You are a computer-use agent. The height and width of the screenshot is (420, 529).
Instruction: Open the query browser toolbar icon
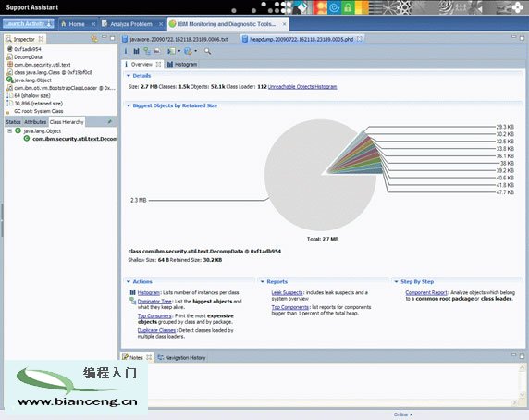[x=171, y=51]
